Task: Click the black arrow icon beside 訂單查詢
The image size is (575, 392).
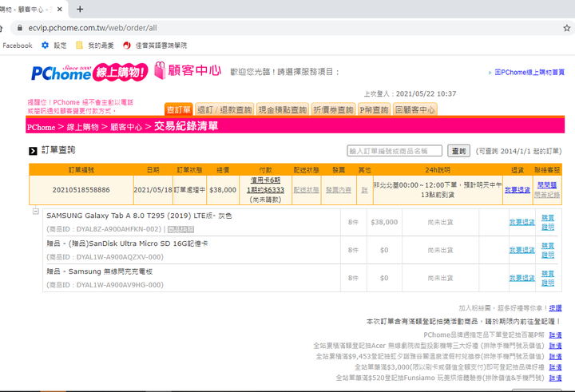Action: pyautogui.click(x=33, y=151)
